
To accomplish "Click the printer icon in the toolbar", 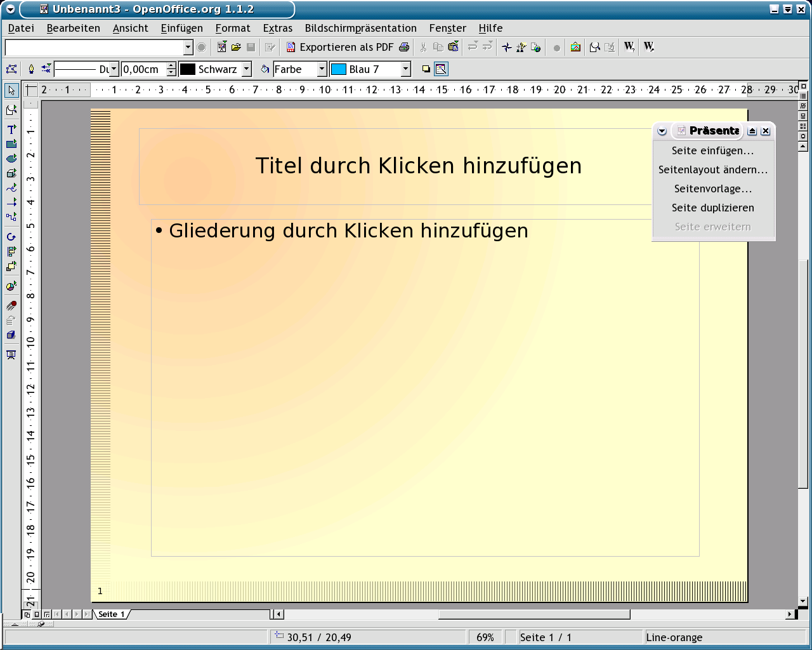I will point(404,47).
